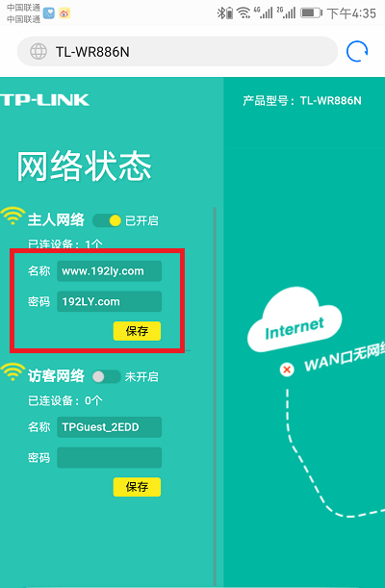Tap the yellow Wi-Fi icon beside 访客网络
This screenshot has height=588, width=385.
tap(13, 371)
